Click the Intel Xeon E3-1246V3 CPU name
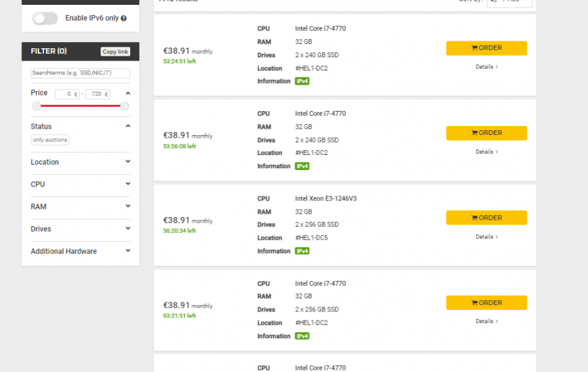The height and width of the screenshot is (372, 588). point(326,198)
